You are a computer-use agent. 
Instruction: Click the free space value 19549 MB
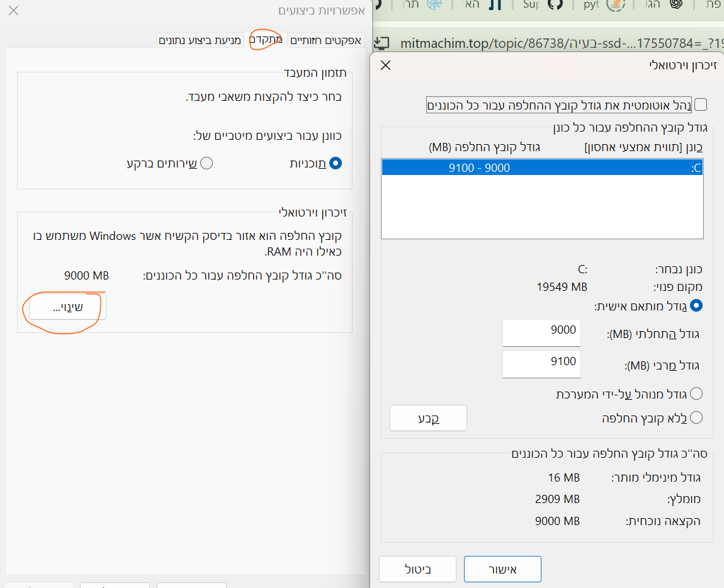click(x=562, y=287)
